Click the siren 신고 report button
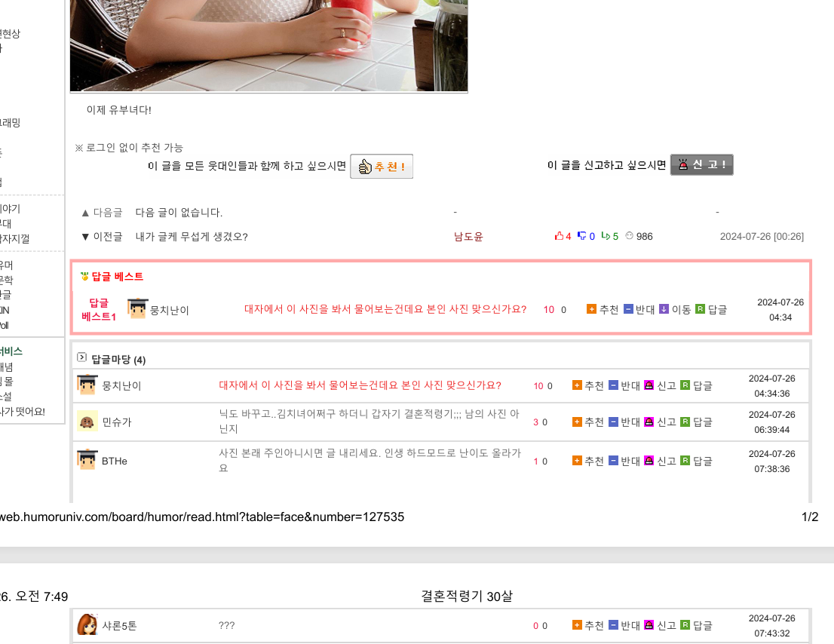Viewport: 834px width, 644px height. (701, 165)
